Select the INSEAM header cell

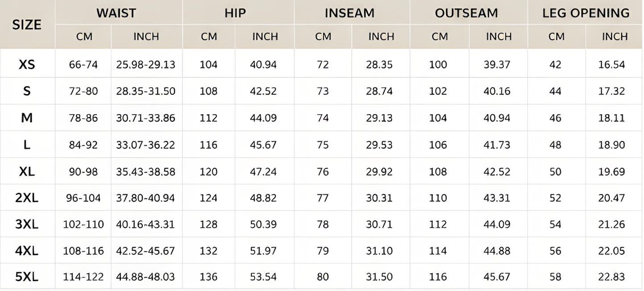tap(349, 13)
